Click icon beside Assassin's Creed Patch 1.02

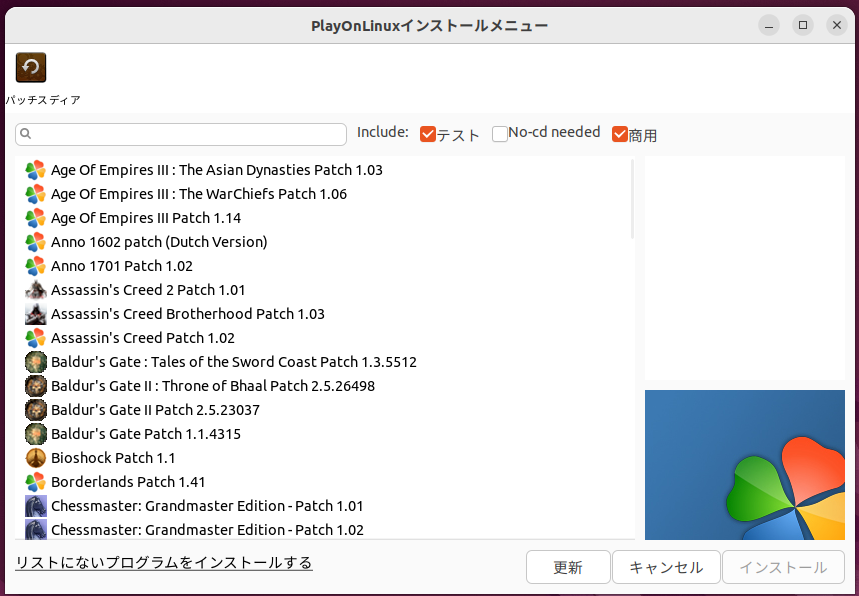[36, 338]
